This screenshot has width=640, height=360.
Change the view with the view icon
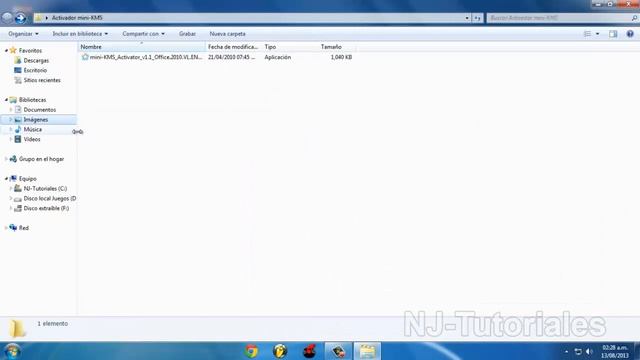[587, 34]
